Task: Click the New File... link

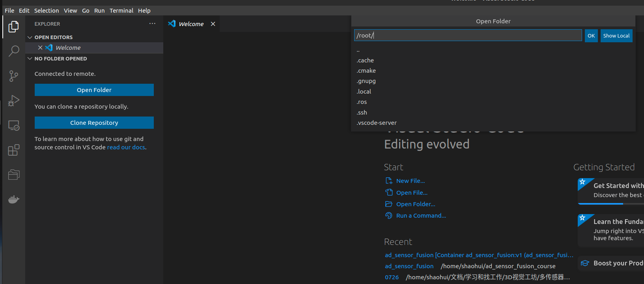Action: pyautogui.click(x=411, y=181)
